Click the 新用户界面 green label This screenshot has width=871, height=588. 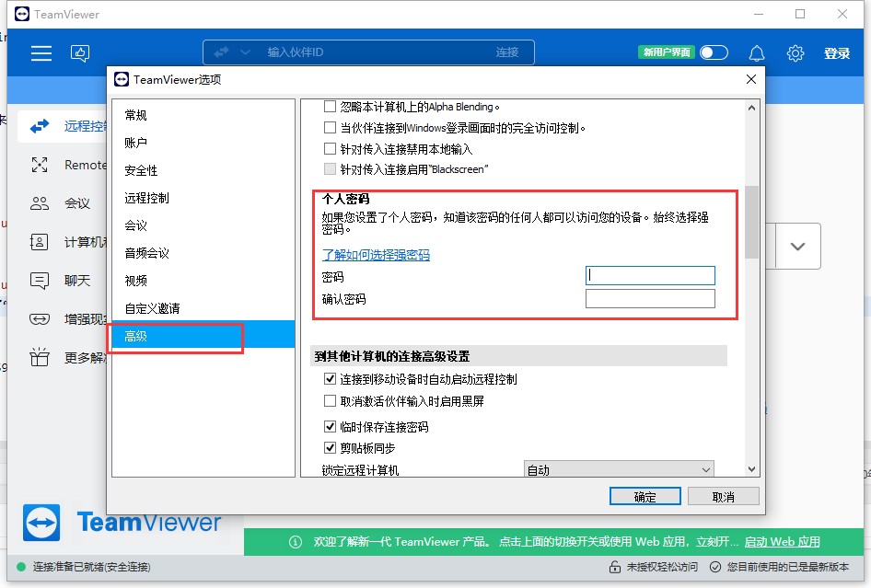tap(667, 52)
